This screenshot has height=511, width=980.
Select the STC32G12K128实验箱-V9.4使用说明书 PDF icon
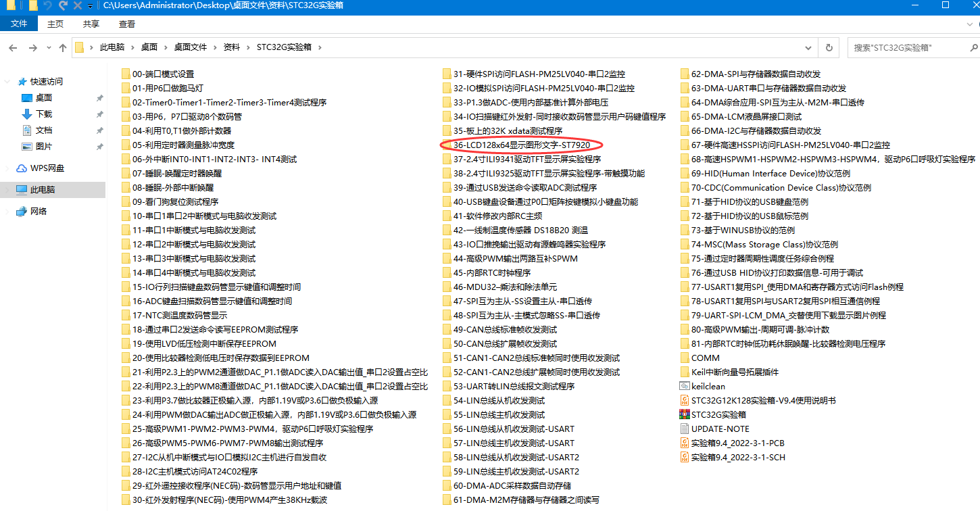pos(685,401)
